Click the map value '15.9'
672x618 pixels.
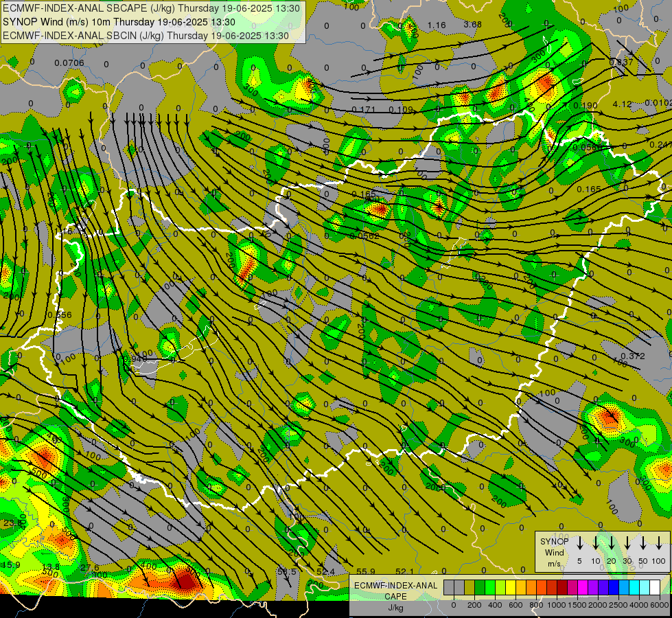[11, 565]
